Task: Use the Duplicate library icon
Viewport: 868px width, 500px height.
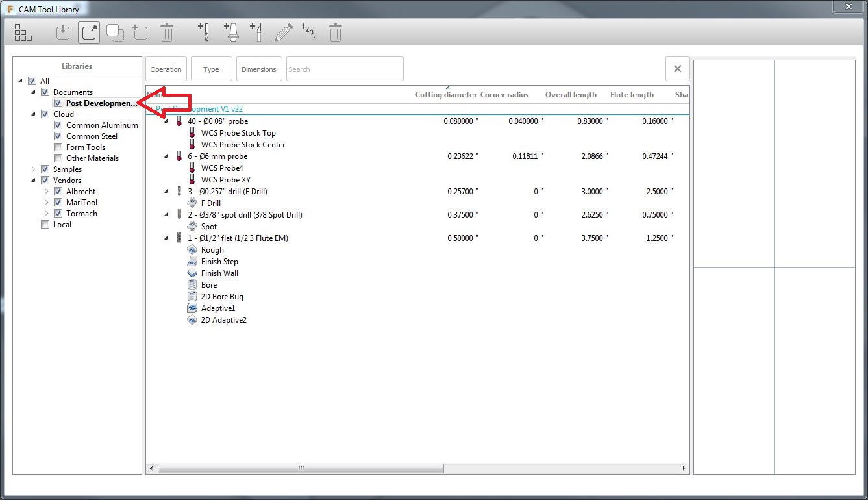Action: [115, 32]
